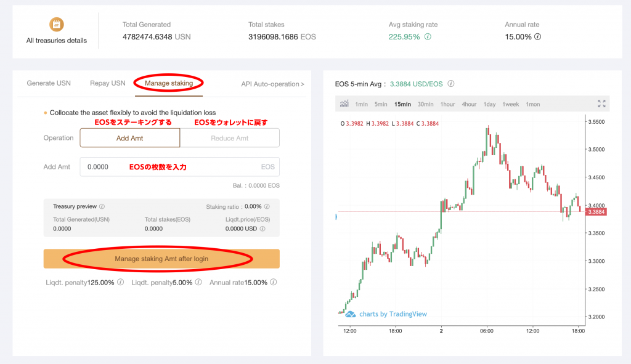Click the Add Amt EOS input field
The width and height of the screenshot is (631, 364).
point(173,167)
